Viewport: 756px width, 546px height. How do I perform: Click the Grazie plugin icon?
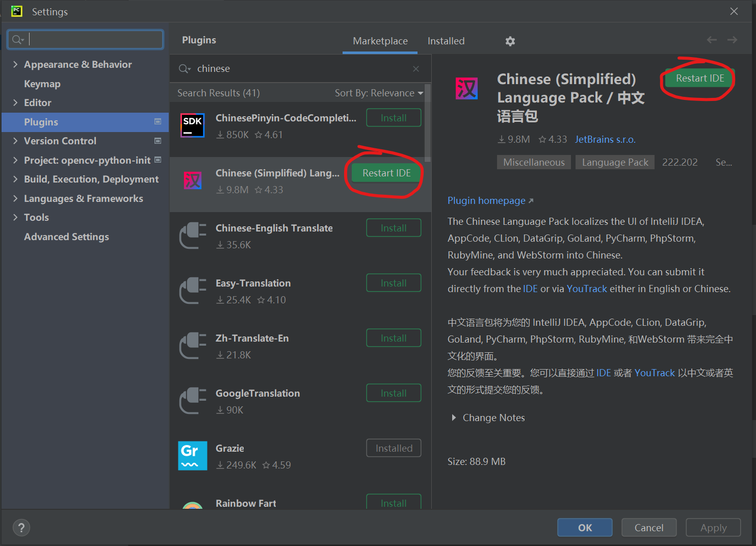point(192,455)
